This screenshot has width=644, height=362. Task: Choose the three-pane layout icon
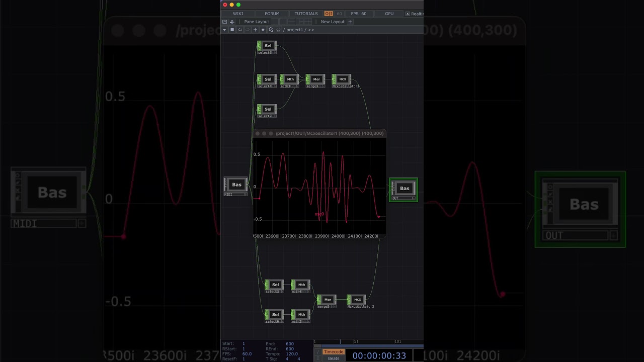300,22
